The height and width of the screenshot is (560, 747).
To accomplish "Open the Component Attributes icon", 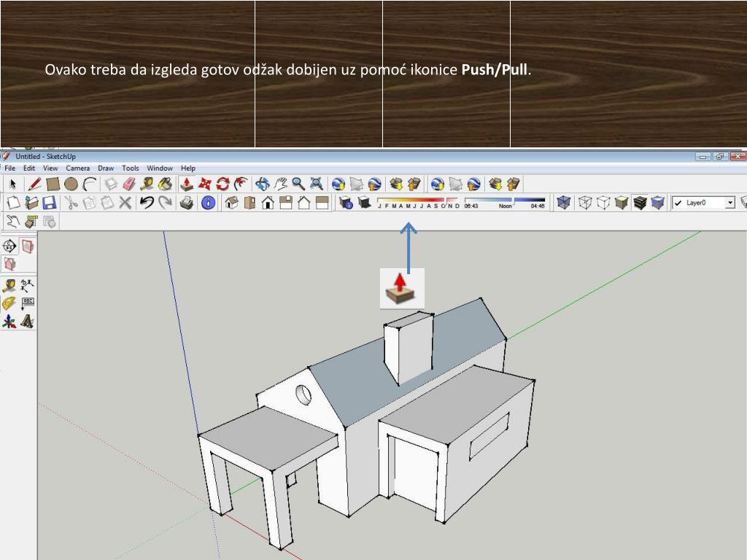I will [x=50, y=222].
